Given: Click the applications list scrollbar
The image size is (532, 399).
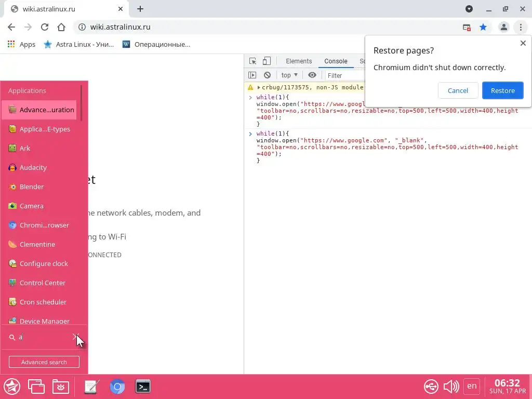Looking at the screenshot, I should coord(82,103).
